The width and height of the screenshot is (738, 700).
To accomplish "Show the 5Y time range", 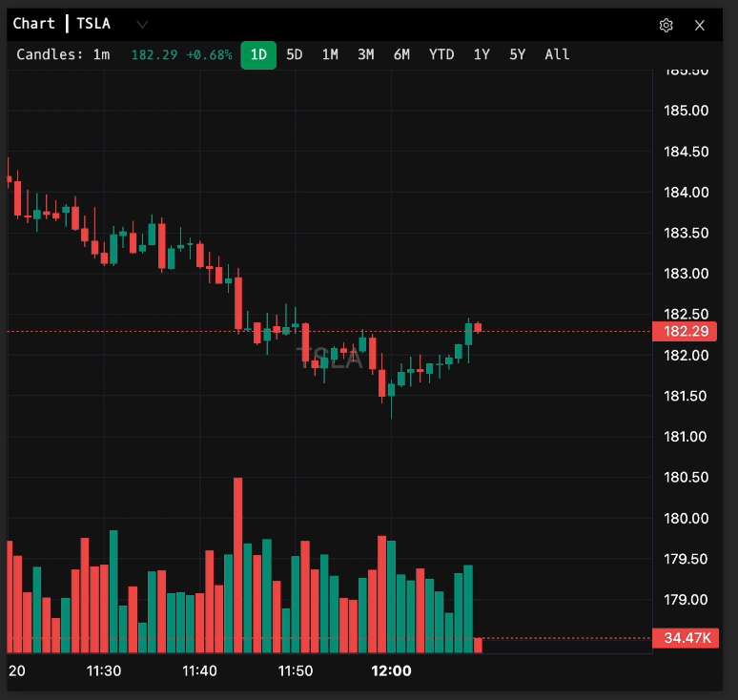I will 517,54.
